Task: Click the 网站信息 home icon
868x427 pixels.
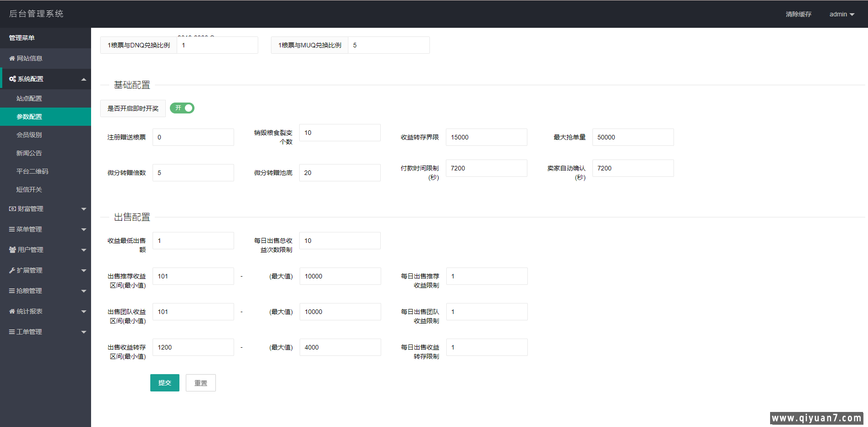Action: [x=12, y=58]
